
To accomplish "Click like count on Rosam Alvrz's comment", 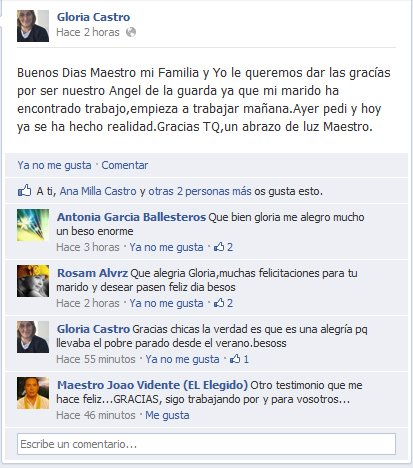I will pos(223,303).
